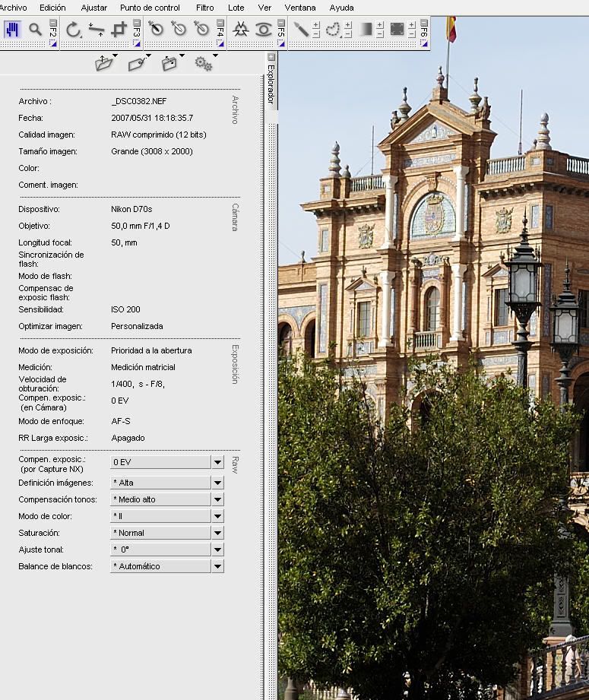Toggle plus mode beside Lasso tool
Screen dimensions: 589x700
point(348,25)
